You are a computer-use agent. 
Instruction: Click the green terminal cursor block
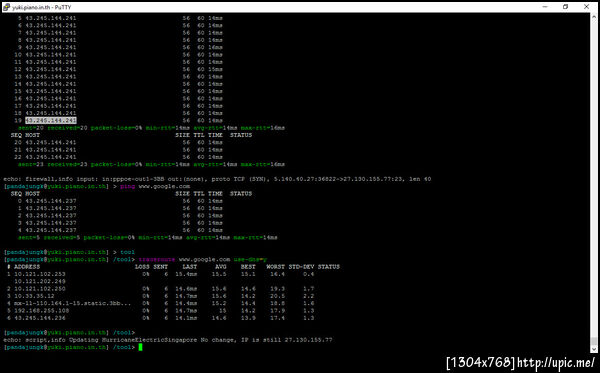(x=140, y=347)
